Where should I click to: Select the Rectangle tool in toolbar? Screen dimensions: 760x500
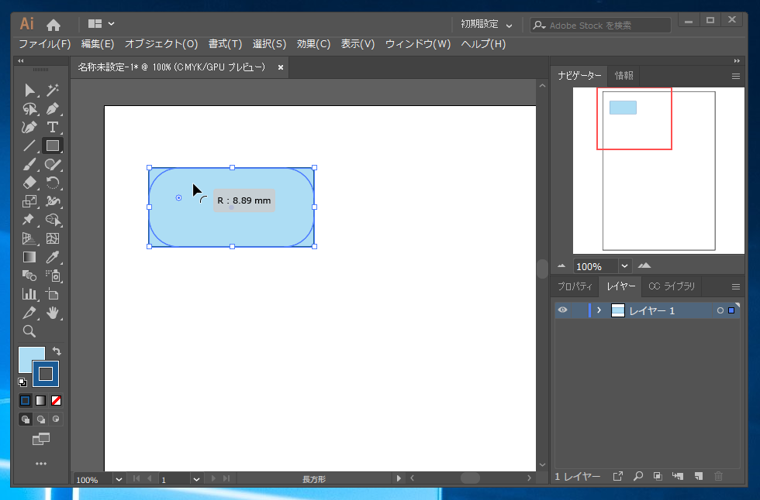point(52,146)
